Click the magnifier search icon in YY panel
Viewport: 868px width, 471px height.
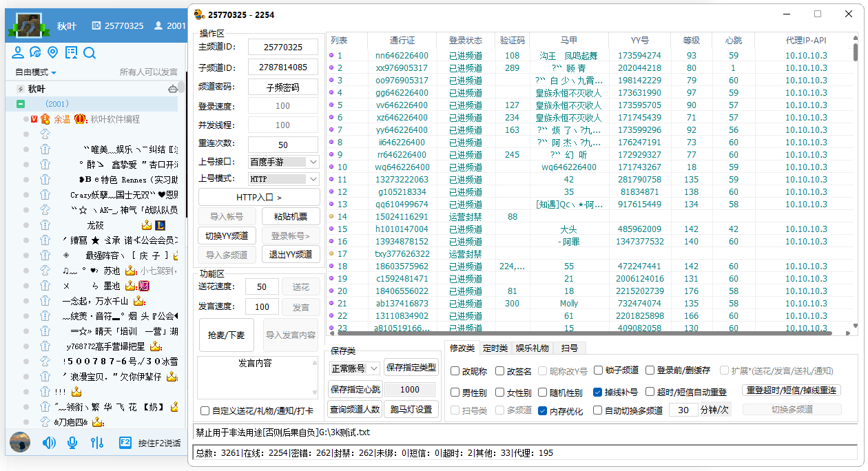[90, 53]
